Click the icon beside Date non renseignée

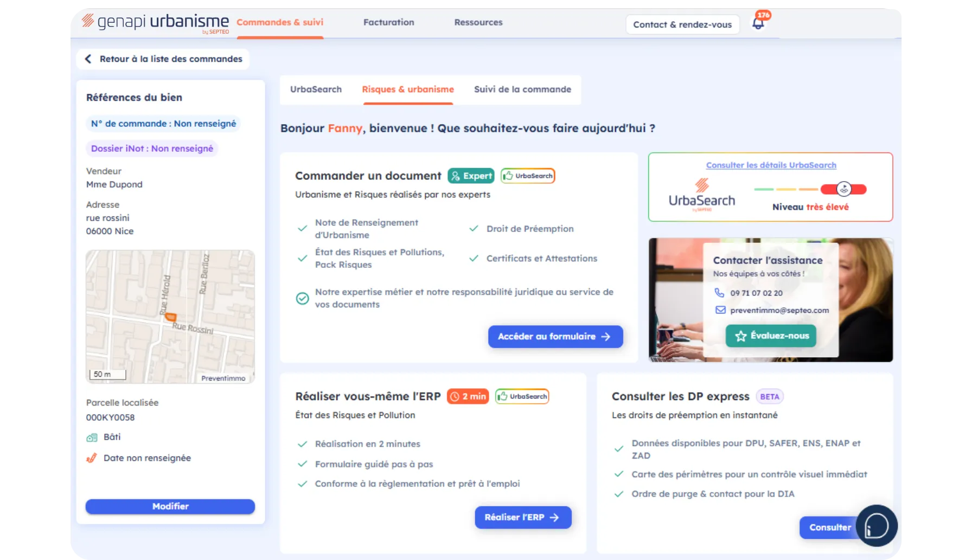tap(92, 458)
